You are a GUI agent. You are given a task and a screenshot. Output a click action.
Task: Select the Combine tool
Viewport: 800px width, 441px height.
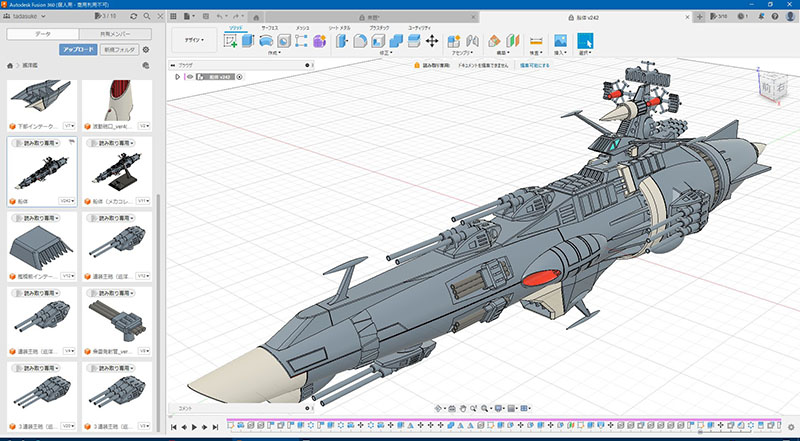(396, 41)
